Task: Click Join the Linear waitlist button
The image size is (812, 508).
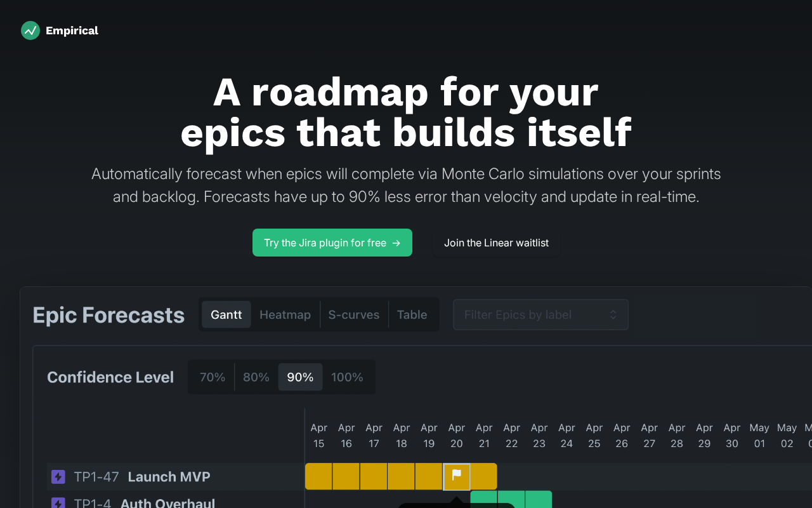Action: pos(496,243)
